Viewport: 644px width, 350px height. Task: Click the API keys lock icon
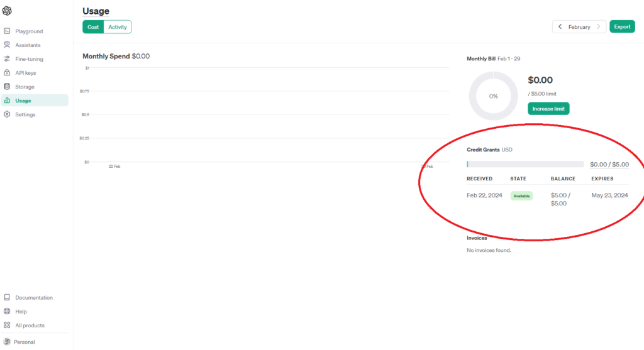[x=7, y=73]
